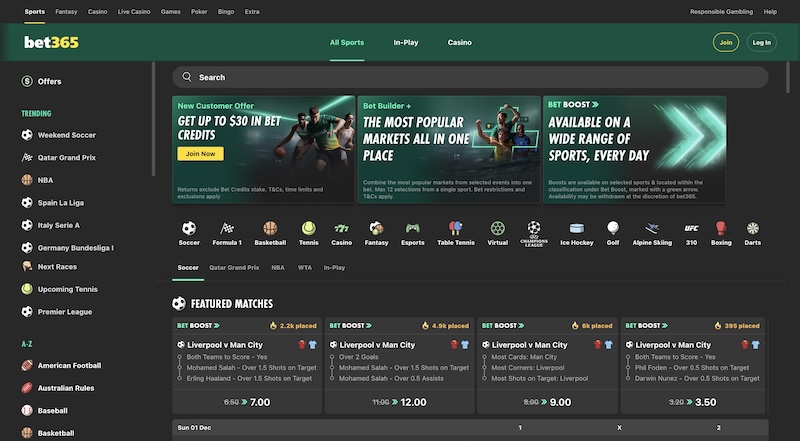Open the Bet Builder + promo banner
800x441 pixels.
click(448, 150)
